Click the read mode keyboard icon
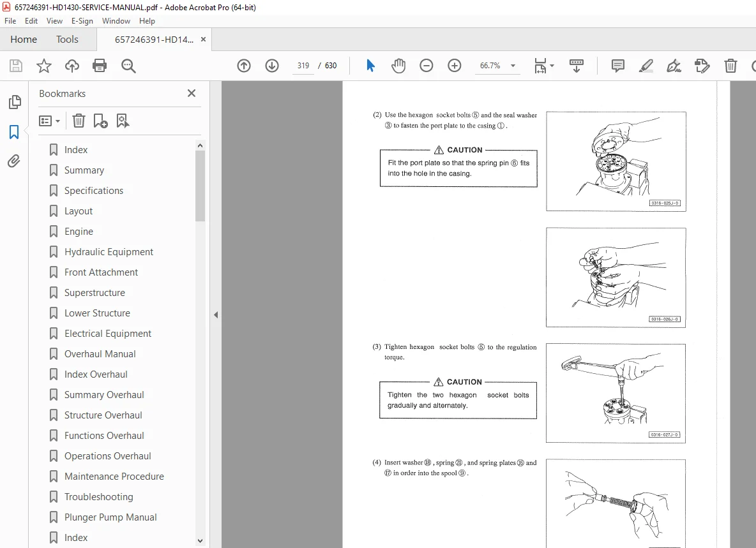 [576, 66]
